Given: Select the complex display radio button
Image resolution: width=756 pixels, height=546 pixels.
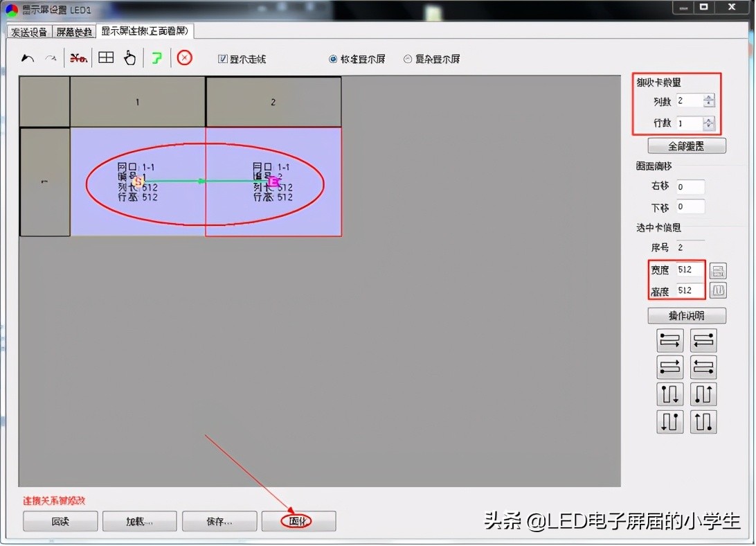Looking at the screenshot, I should (x=406, y=59).
